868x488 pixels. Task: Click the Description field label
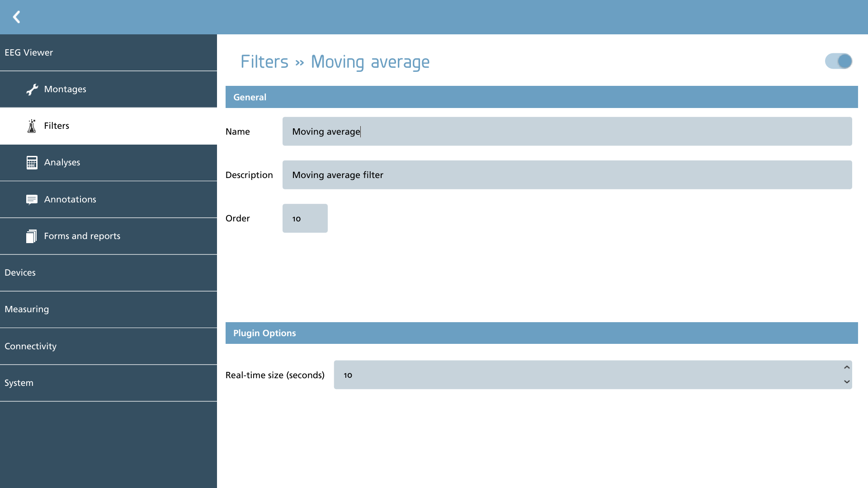(249, 175)
